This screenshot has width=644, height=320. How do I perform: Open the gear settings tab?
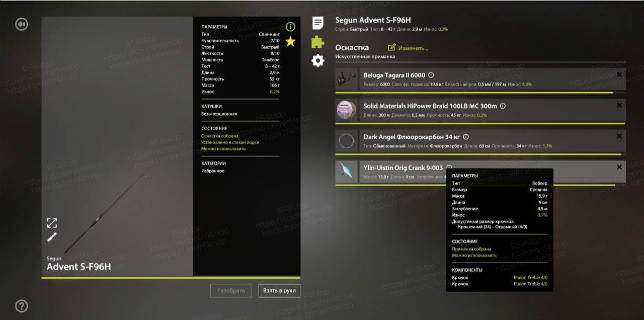318,61
